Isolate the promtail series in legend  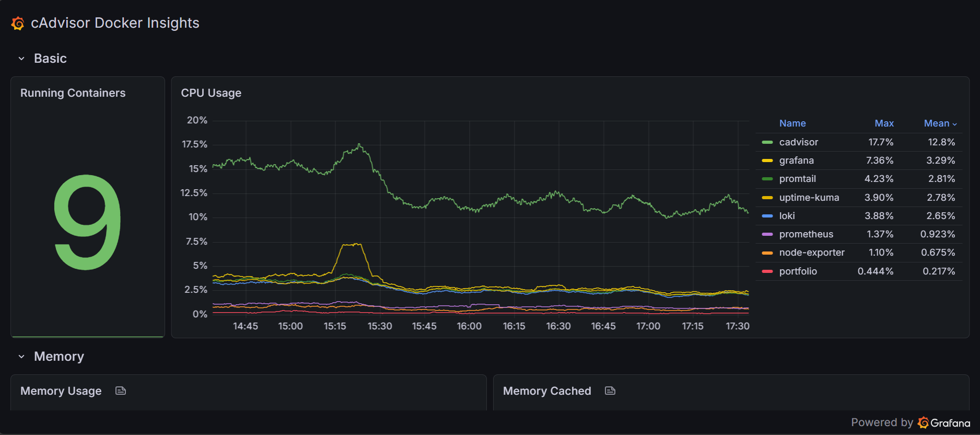(798, 179)
